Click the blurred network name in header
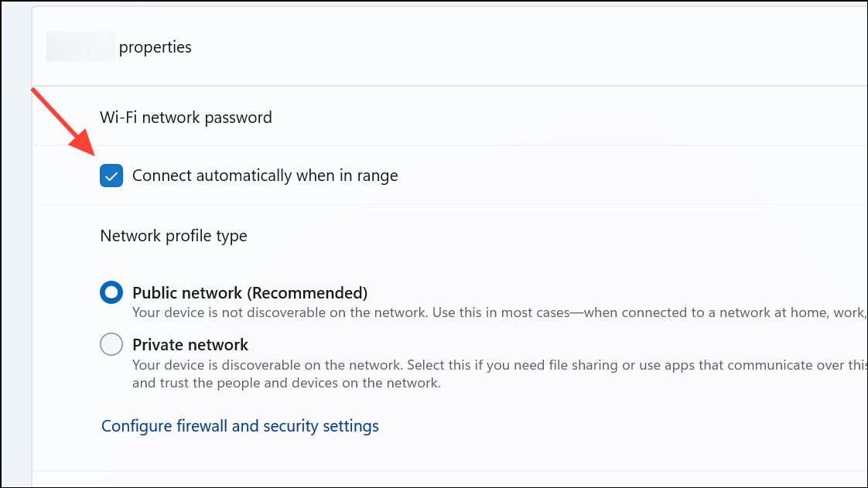The height and width of the screenshot is (488, 868). pyautogui.click(x=81, y=47)
